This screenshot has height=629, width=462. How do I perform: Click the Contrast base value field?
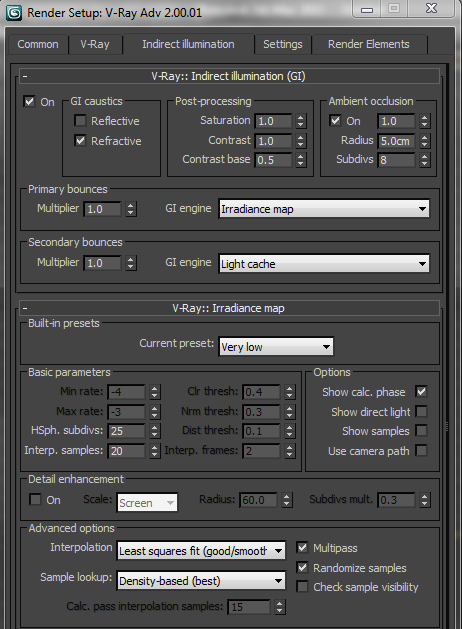point(274,160)
